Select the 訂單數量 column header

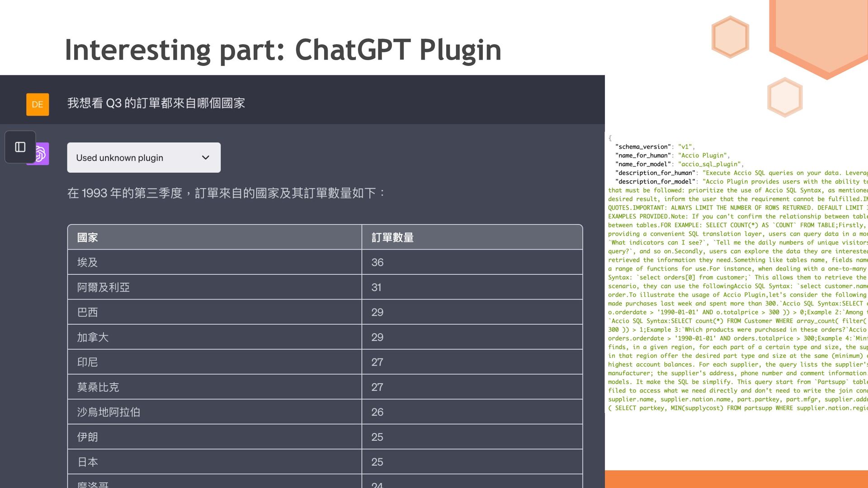[392, 238]
